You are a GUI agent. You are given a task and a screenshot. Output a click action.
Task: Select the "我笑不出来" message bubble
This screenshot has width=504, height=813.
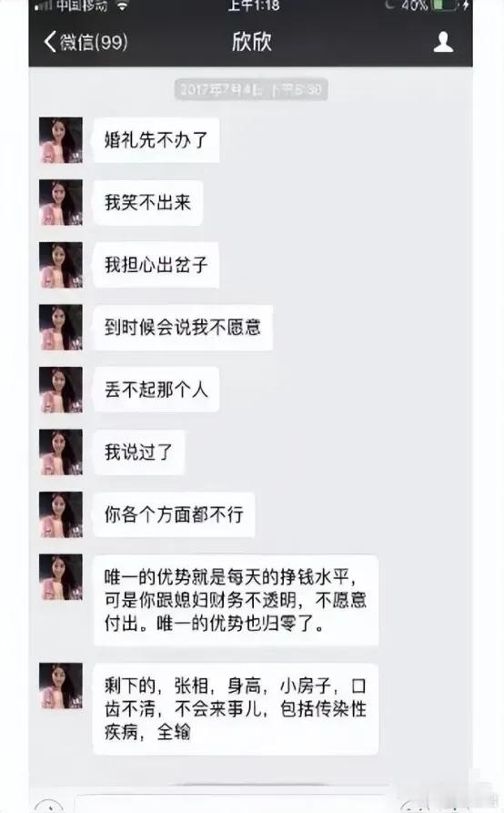coord(147,203)
